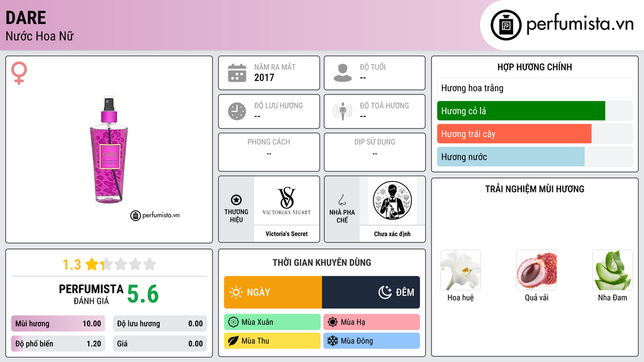The image size is (644, 362).
Task: Click the last grey rating star
Action: (150, 264)
